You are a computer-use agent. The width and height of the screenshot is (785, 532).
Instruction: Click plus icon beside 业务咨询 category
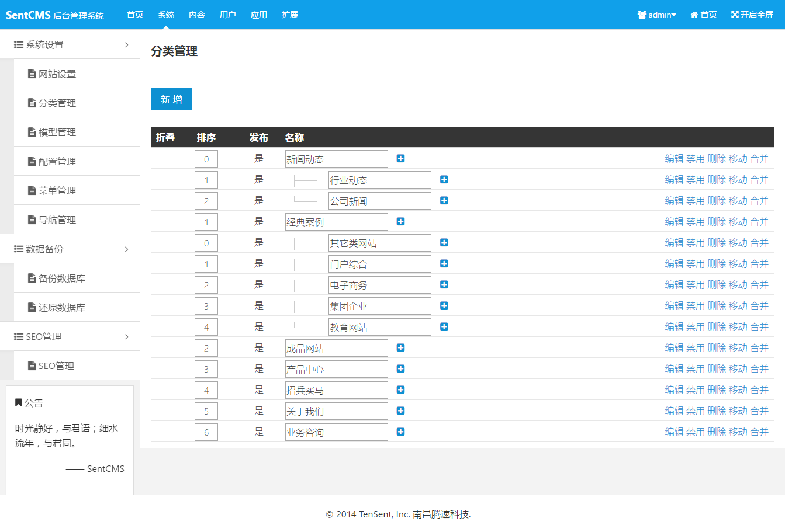pyautogui.click(x=400, y=432)
